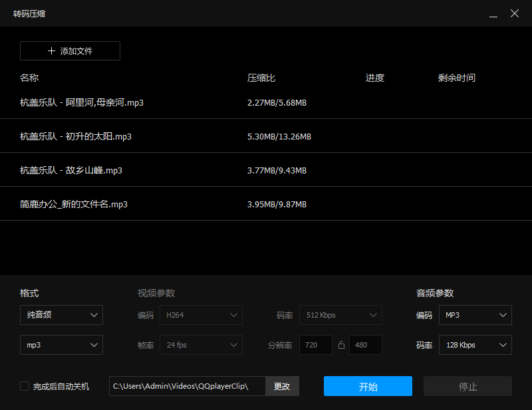Click the minimize icon on the title bar
Screen dimensions: 532x410
point(493,13)
